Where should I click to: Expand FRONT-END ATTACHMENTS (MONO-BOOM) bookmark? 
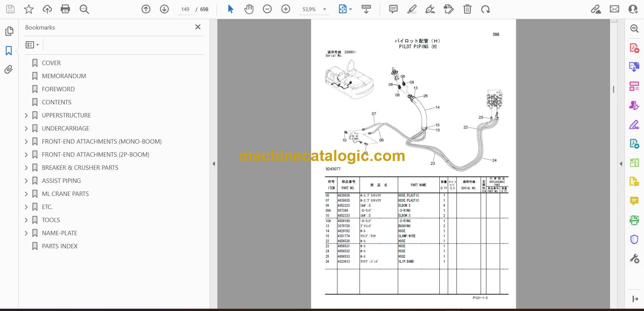coord(26,142)
